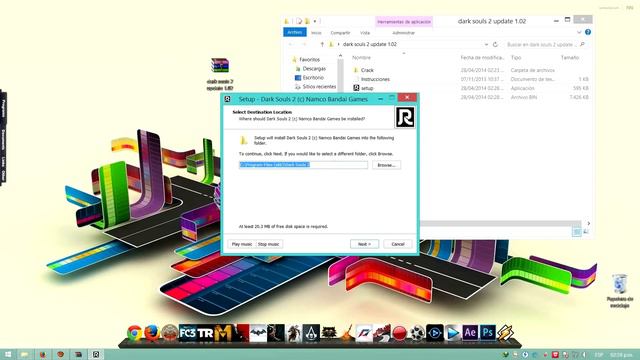Open Google Chrome from the dock
640x360 pixels.
pyautogui.click(x=134, y=333)
